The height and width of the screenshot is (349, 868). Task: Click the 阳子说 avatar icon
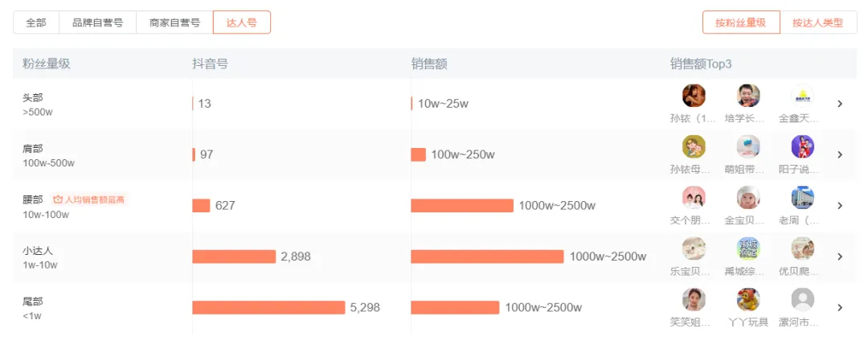click(x=802, y=146)
